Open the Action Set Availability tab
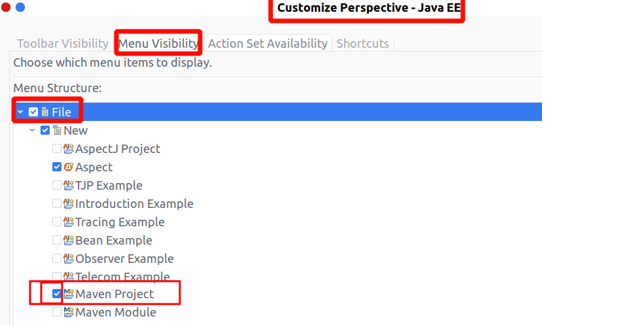This screenshot has width=644, height=325. [x=267, y=44]
